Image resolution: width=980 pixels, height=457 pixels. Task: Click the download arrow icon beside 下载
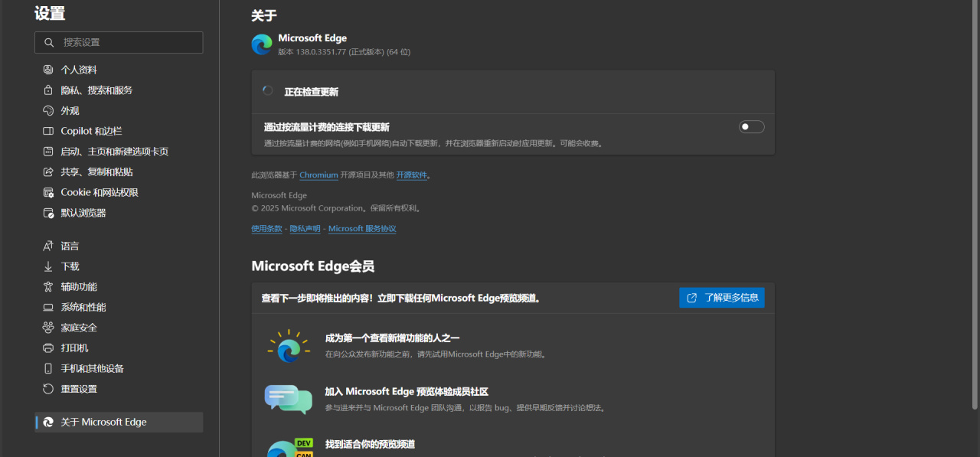coord(48,266)
